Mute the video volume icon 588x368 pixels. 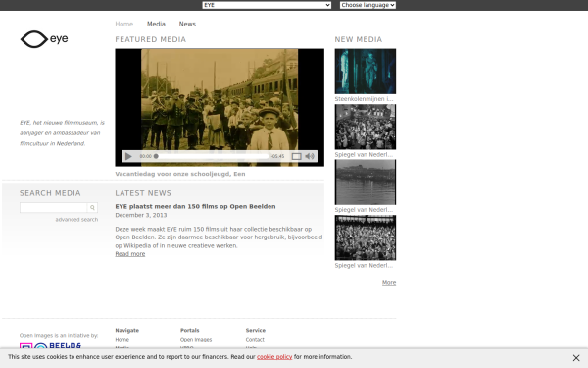310,156
